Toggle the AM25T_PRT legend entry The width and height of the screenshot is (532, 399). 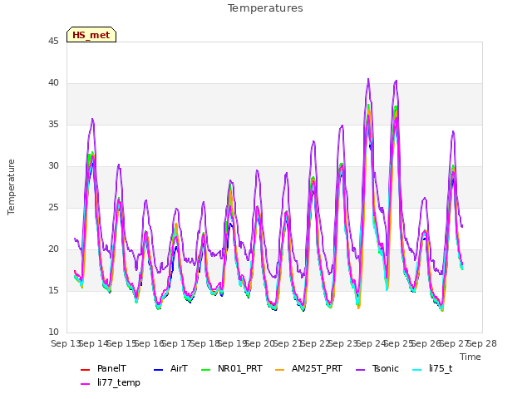coord(308,369)
